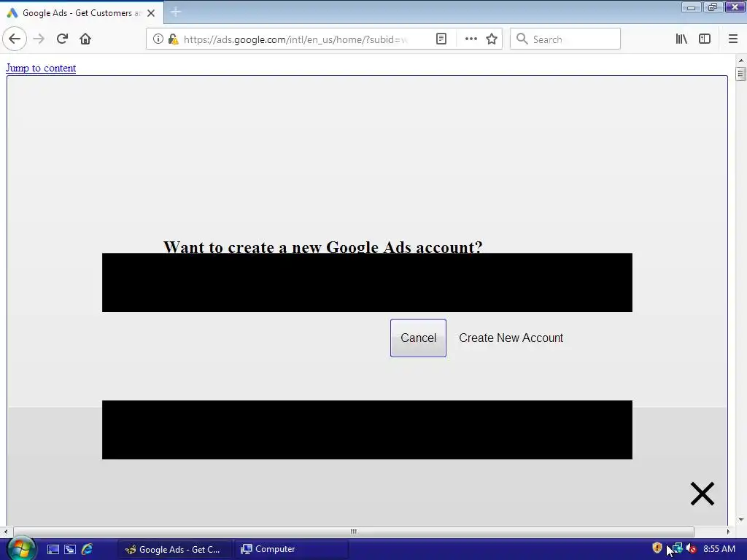Toggle reader view icon
The image size is (747, 560).
click(441, 39)
